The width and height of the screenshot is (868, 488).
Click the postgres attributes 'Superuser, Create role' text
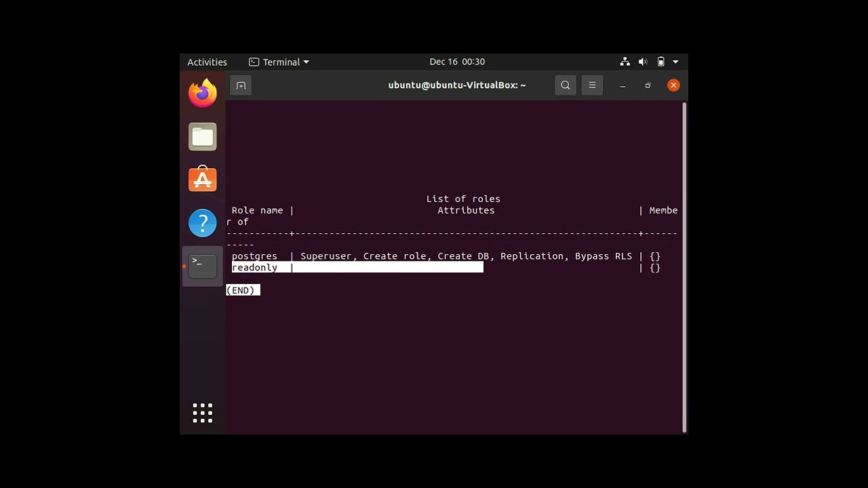(x=363, y=256)
